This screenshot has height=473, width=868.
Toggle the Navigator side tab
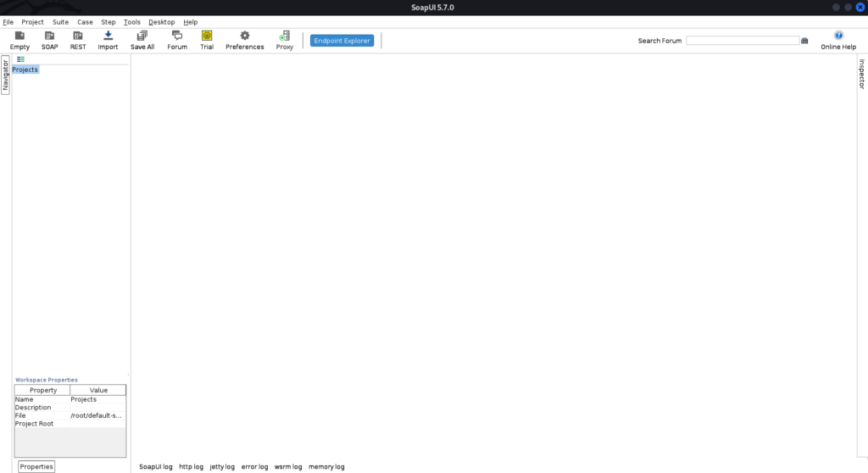pos(5,75)
